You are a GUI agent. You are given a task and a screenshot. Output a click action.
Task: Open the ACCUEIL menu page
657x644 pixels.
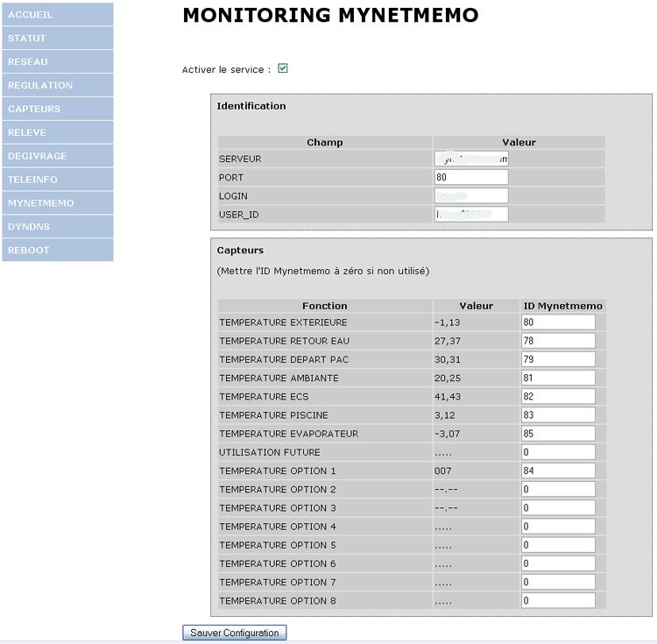(x=58, y=15)
